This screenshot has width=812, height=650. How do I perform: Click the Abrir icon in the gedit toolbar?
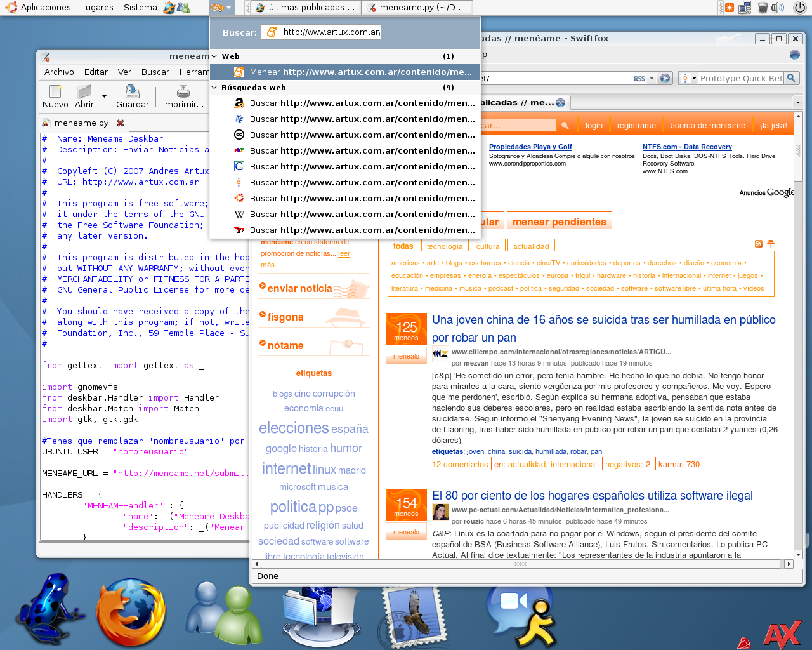click(84, 92)
